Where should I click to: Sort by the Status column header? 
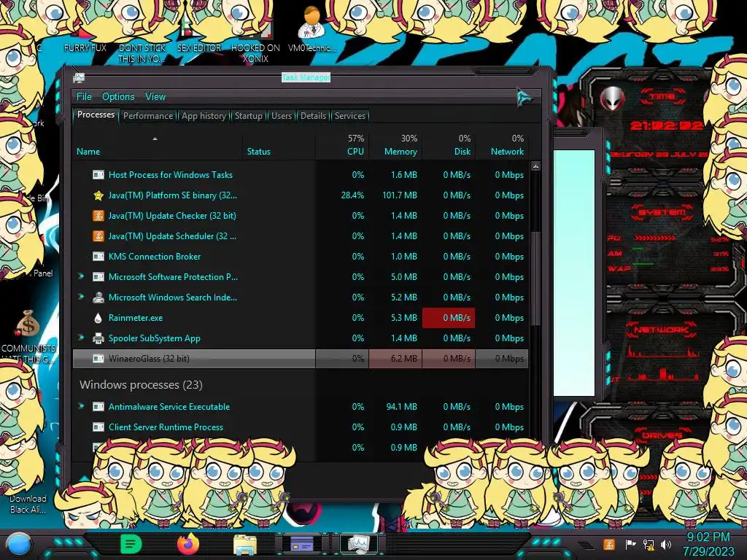click(x=279, y=152)
